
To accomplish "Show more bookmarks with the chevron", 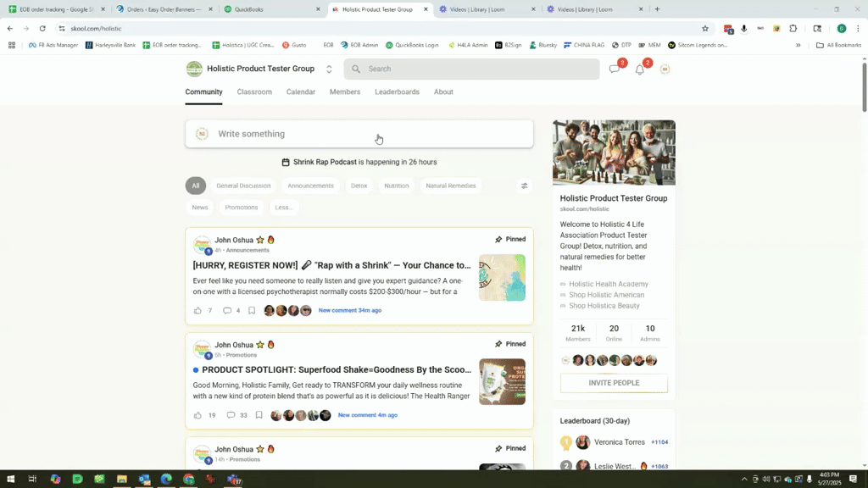I will point(798,46).
